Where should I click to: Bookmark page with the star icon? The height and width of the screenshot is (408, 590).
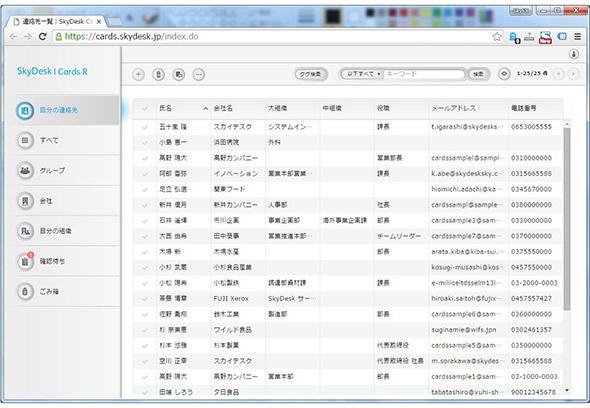497,37
